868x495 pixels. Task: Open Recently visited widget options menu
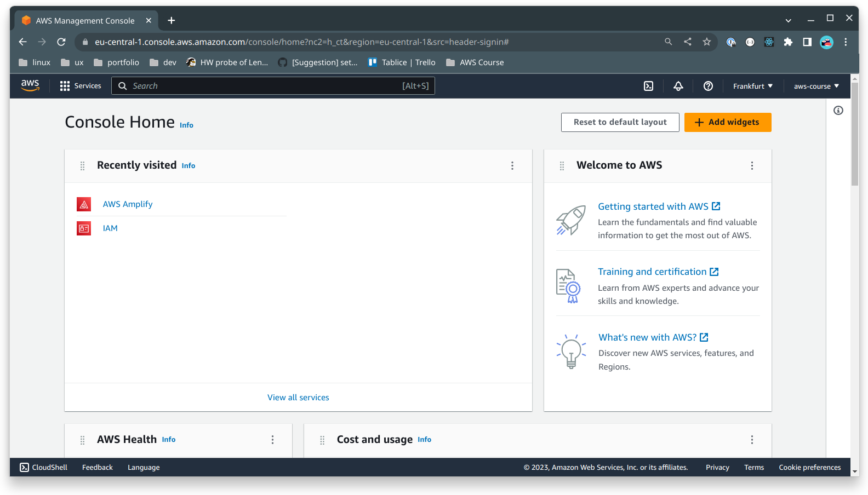512,165
